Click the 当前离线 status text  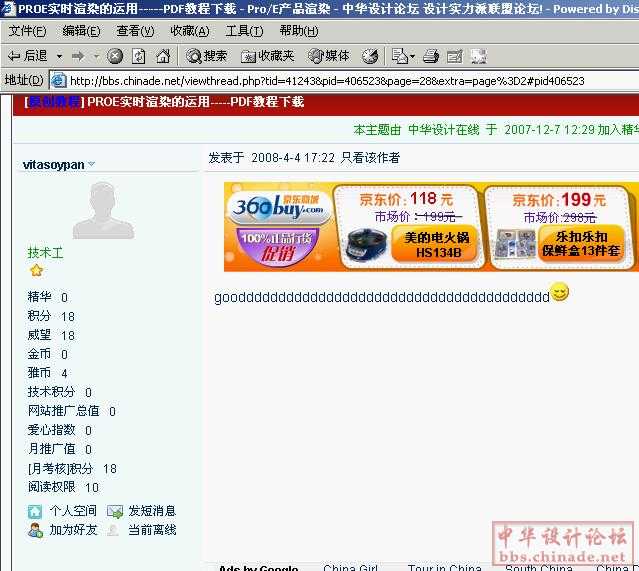point(152,530)
